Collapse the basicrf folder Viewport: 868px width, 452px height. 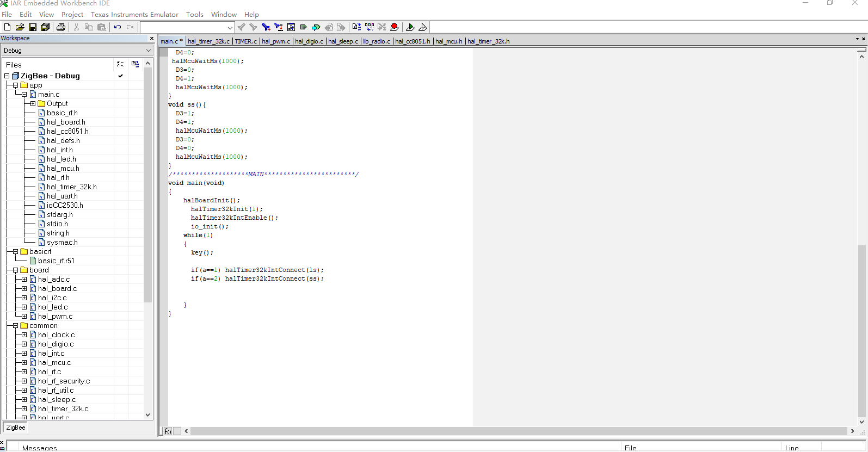pyautogui.click(x=15, y=252)
